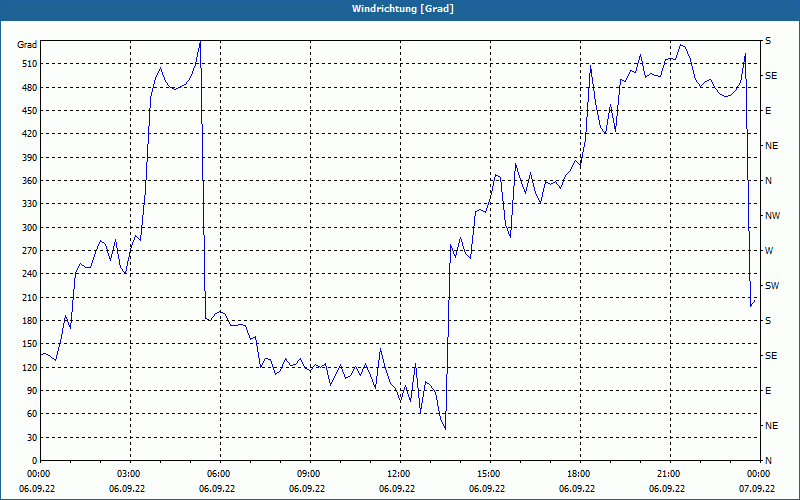The height and width of the screenshot is (500, 800).
Task: Click the 07.09.22 date label
Action: (757, 489)
